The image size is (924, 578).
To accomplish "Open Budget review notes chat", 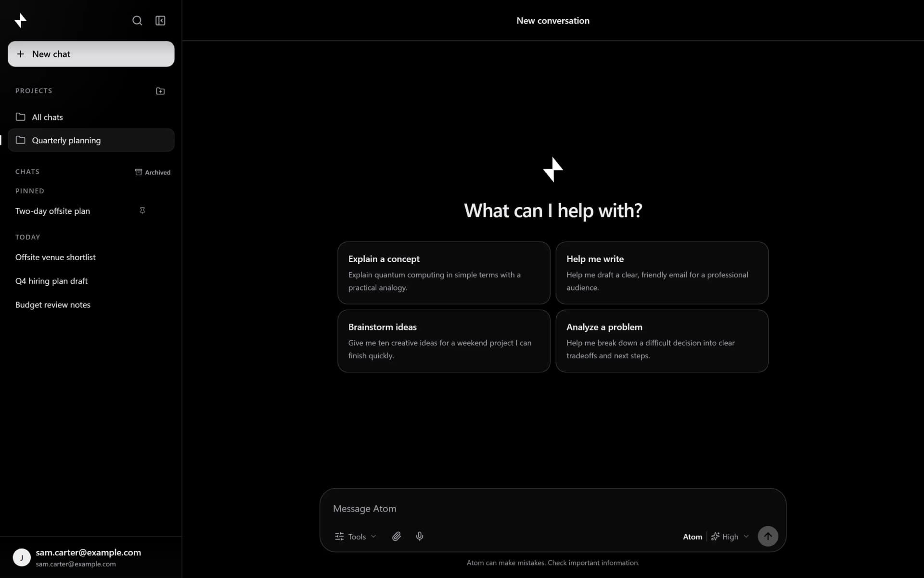I will (91, 305).
